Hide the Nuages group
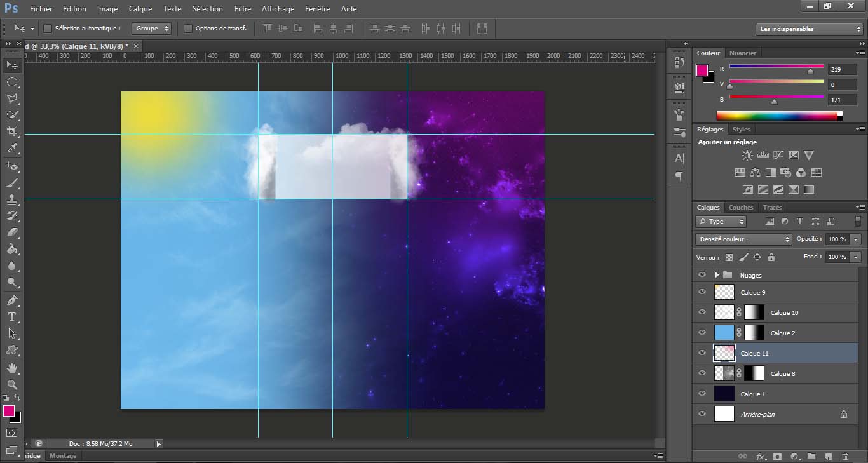Screen dimensions: 868x463 (x=702, y=275)
